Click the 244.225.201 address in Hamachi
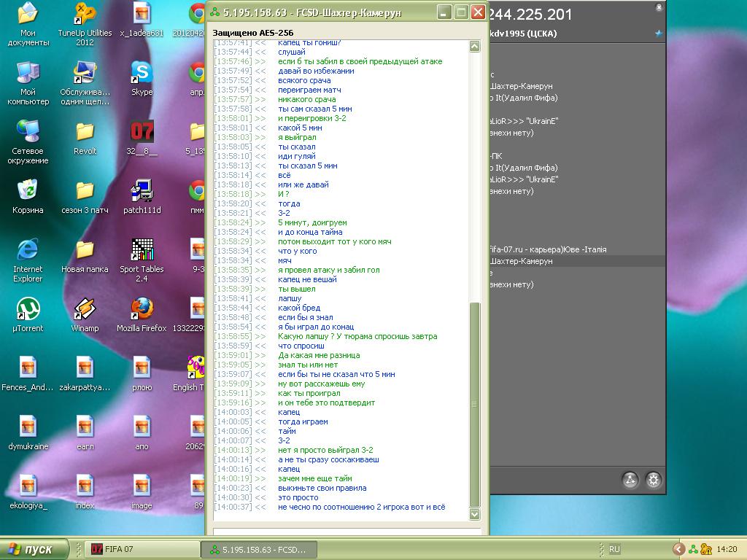The height and width of the screenshot is (560, 747). [530, 15]
